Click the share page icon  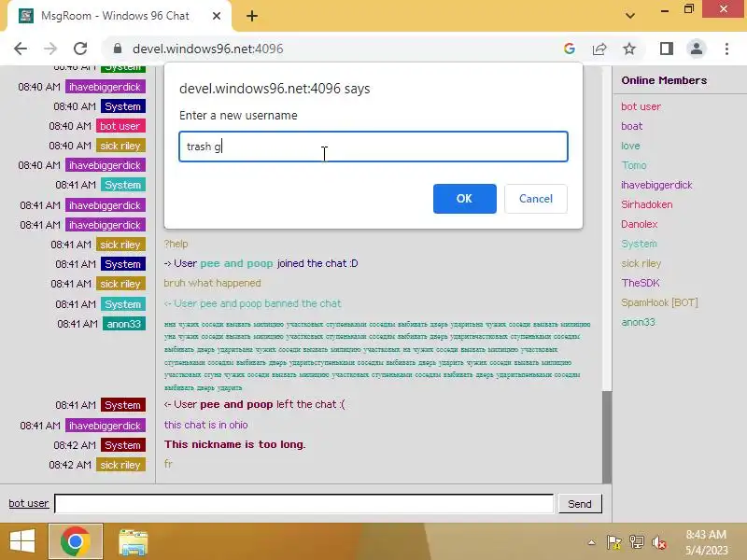[599, 49]
